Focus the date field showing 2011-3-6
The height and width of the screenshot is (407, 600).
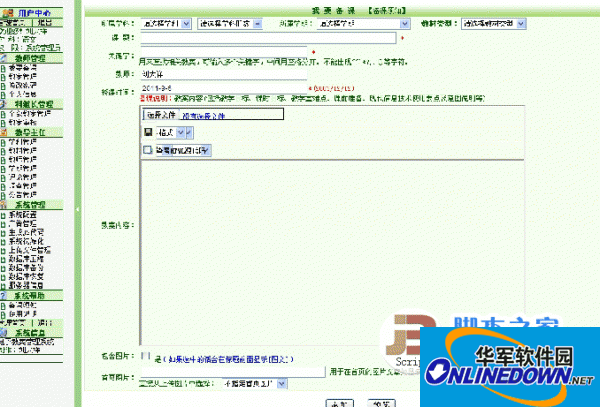click(223, 88)
